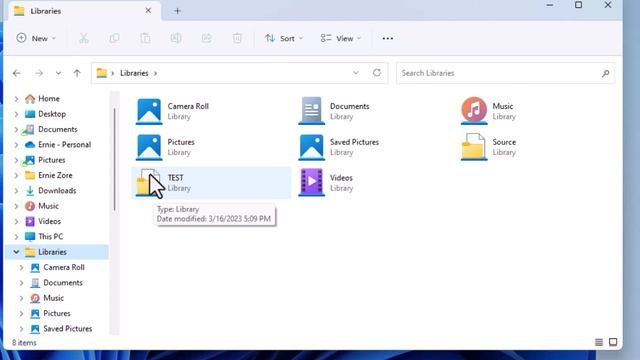
Task: Open This PC in navigation pane
Action: 51,236
